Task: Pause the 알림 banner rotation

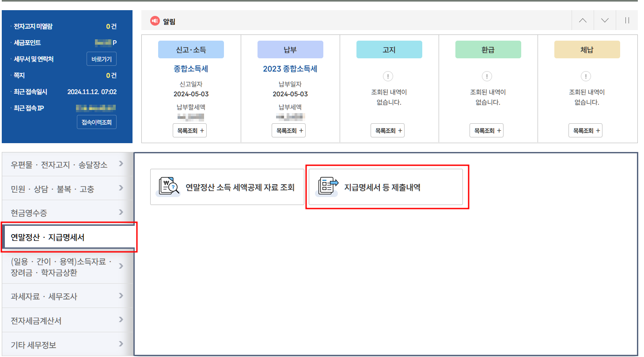Action: point(627,20)
